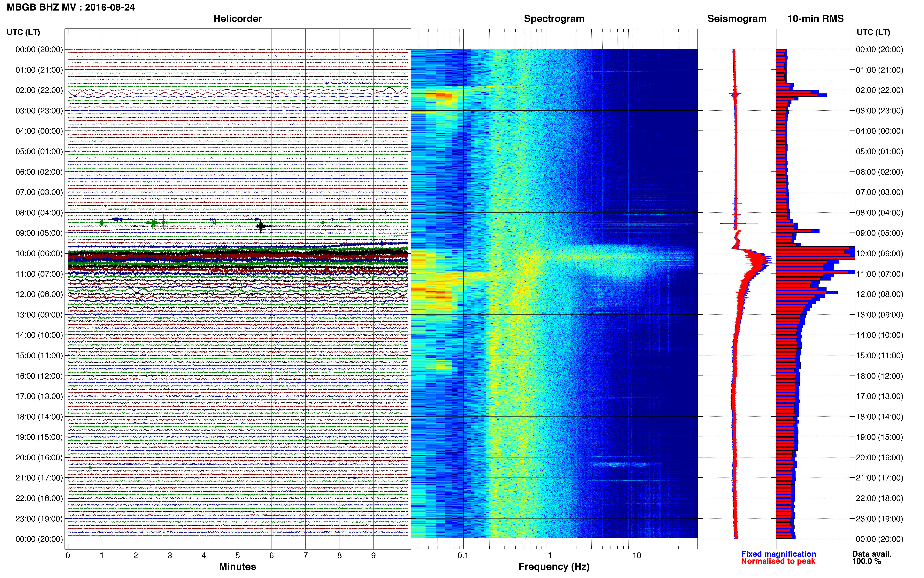Click 03:00 (23:00) label beside Helicorder
The width and height of the screenshot is (924, 578).
coord(39,111)
